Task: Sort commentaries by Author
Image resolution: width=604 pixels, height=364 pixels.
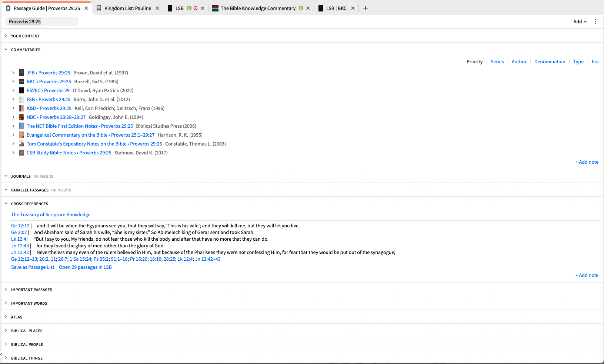Action: pos(519,61)
